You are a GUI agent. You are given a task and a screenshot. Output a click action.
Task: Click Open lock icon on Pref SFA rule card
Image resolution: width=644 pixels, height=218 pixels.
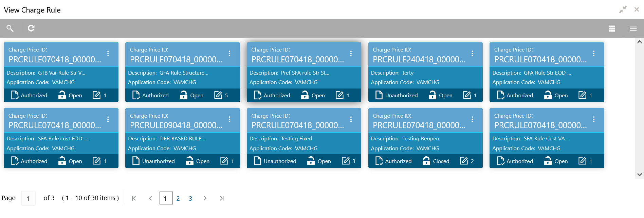pos(305,95)
